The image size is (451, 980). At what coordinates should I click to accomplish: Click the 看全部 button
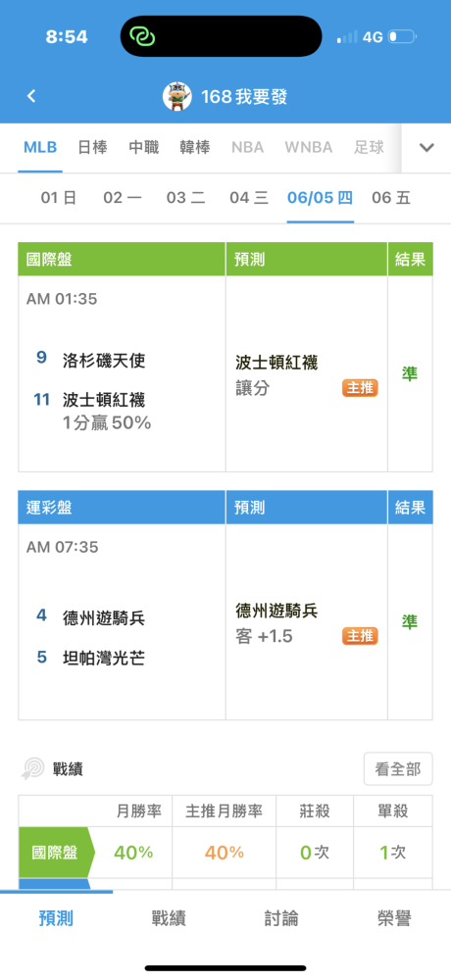[x=398, y=768]
